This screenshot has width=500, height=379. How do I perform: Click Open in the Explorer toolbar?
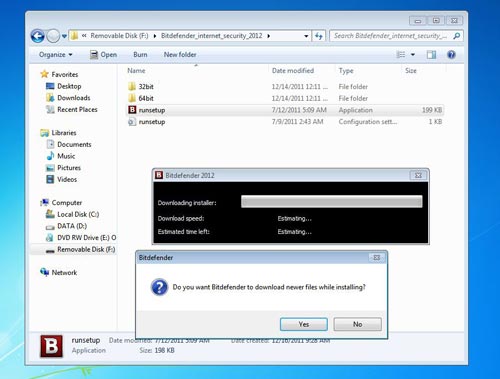103,55
